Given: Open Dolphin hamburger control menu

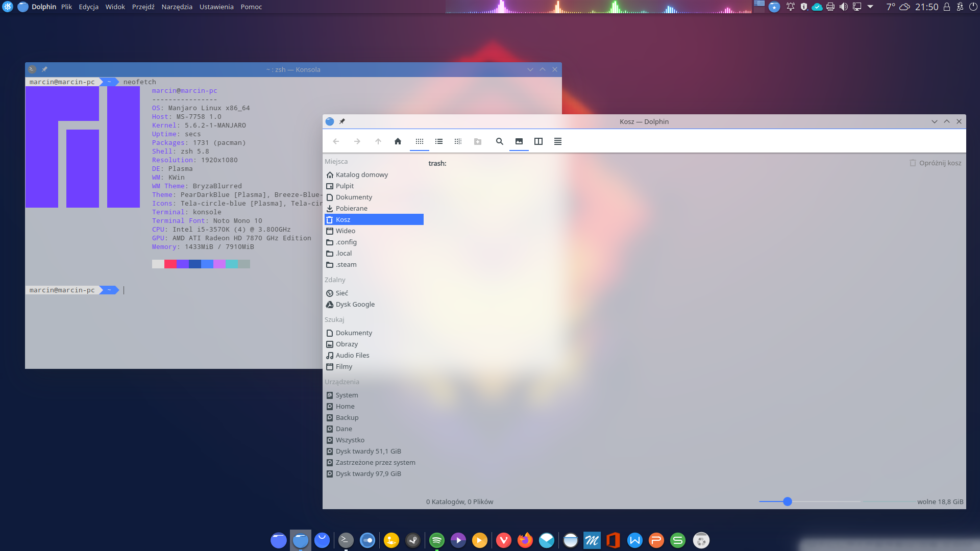Looking at the screenshot, I should click(x=558, y=141).
